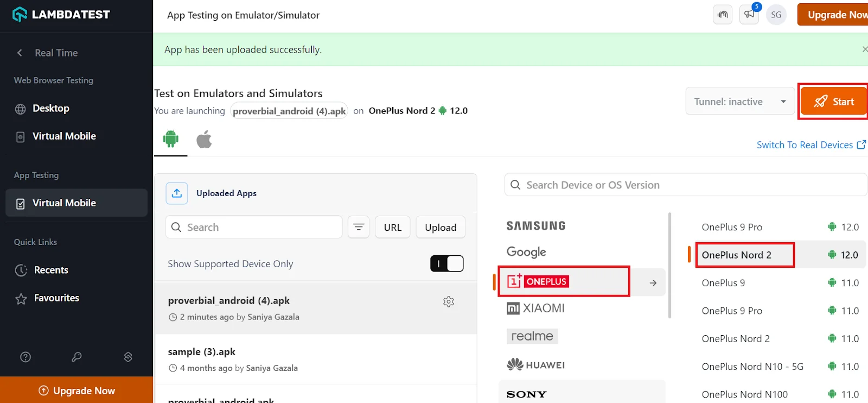
Task: Select OnePlus Nord 2 with Android 12.0
Action: click(780, 255)
